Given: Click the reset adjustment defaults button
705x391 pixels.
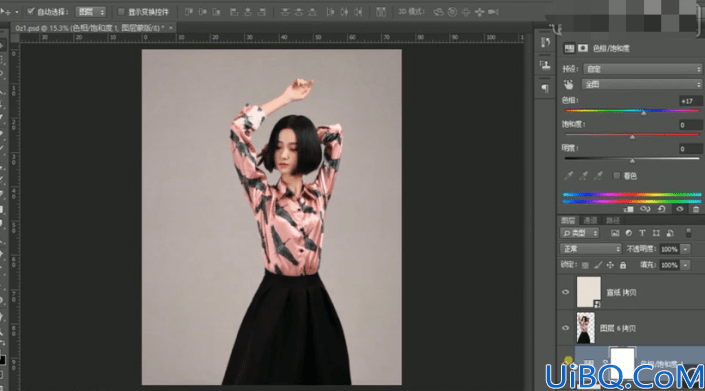Looking at the screenshot, I should click(x=662, y=209).
